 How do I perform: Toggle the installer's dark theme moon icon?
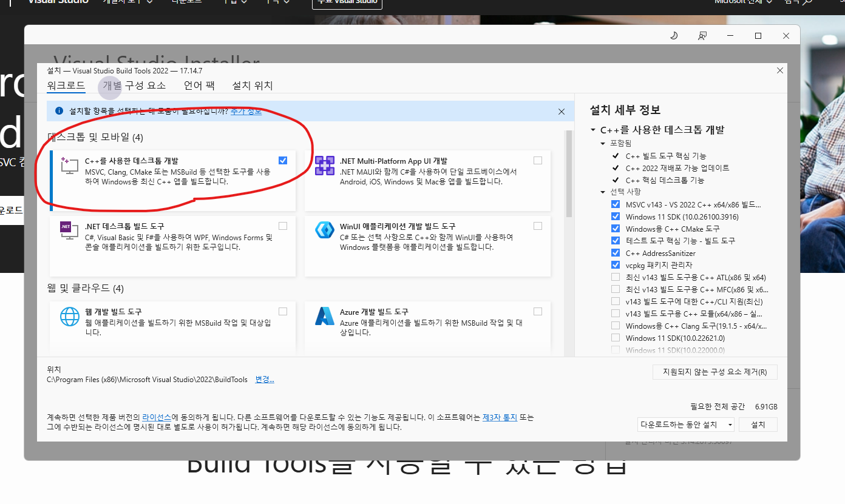tap(674, 36)
